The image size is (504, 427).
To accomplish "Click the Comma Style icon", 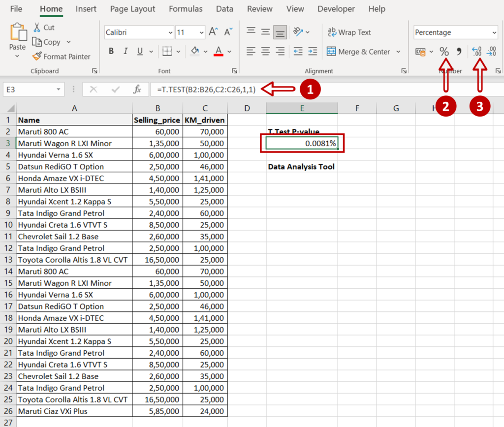I will (460, 51).
